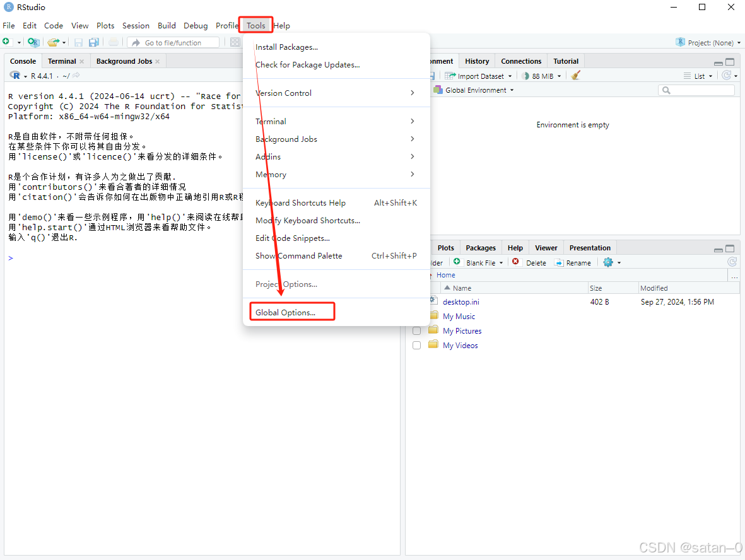Click the red Delete icon in the Files pane
745x560 pixels.
click(515, 262)
